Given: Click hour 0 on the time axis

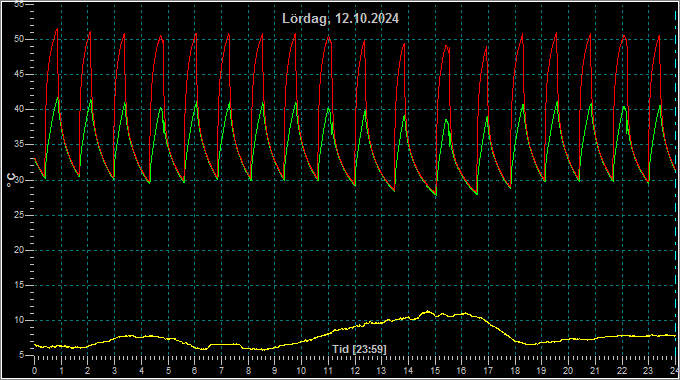Looking at the screenshot, I should tap(34, 371).
